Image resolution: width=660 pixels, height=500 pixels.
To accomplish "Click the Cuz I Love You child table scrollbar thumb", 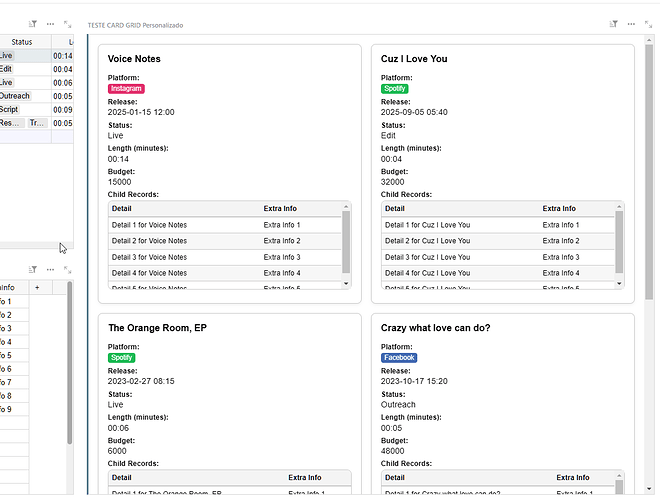I will [x=619, y=242].
